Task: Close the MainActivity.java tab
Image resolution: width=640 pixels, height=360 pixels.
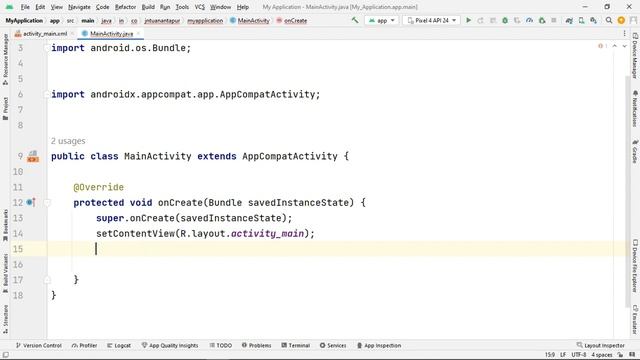Action: coord(139,33)
